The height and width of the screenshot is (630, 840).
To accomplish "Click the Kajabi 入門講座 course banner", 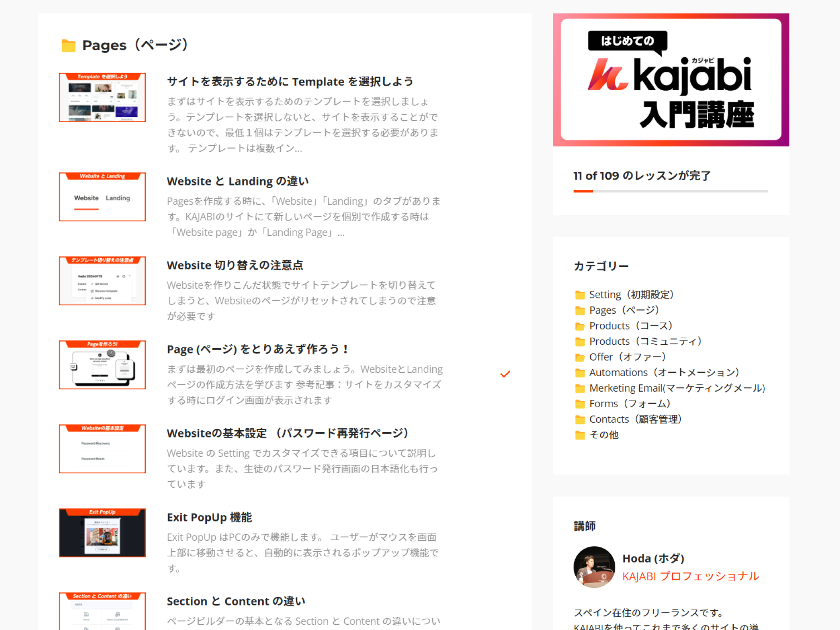I will click(x=671, y=80).
